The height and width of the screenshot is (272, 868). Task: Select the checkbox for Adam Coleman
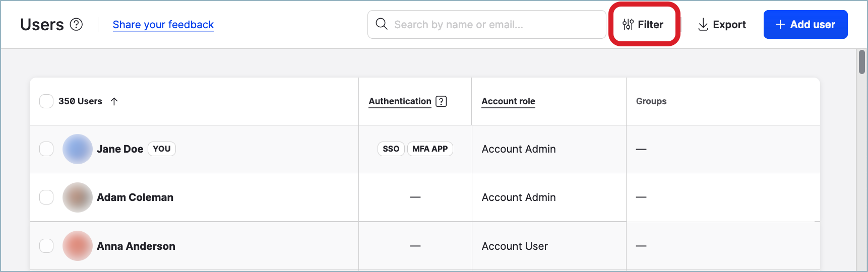click(x=46, y=197)
